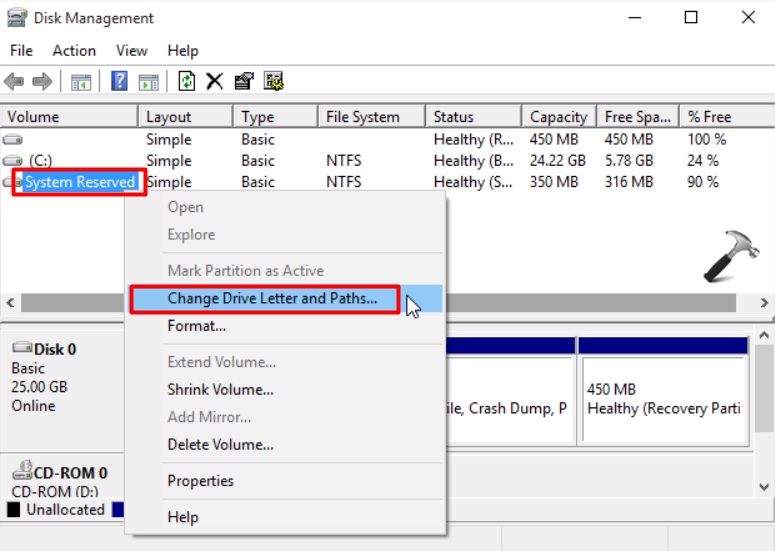Select Shrink Volume... in context menu
The height and width of the screenshot is (551, 775).
pyautogui.click(x=286, y=390)
